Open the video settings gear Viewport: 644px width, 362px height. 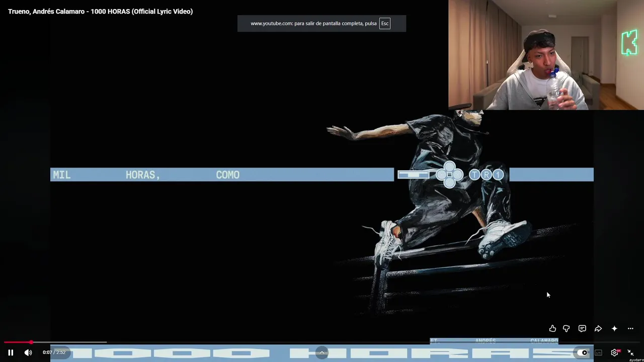(614, 352)
